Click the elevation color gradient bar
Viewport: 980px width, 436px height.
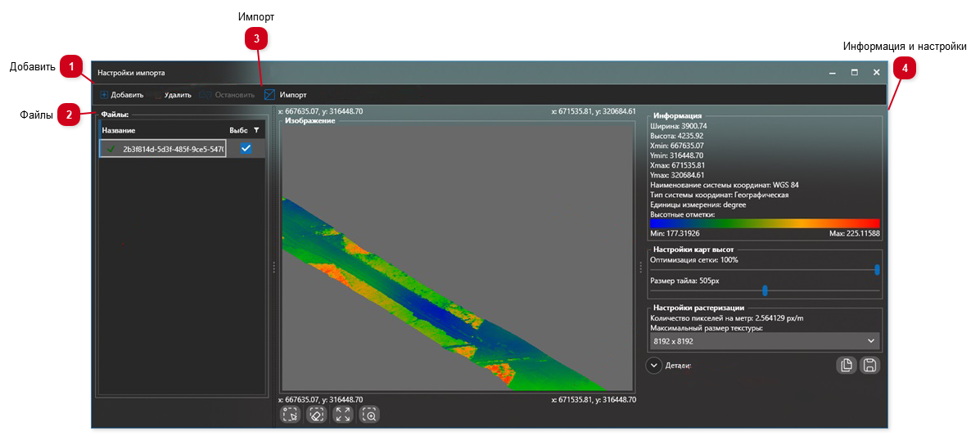(x=765, y=223)
